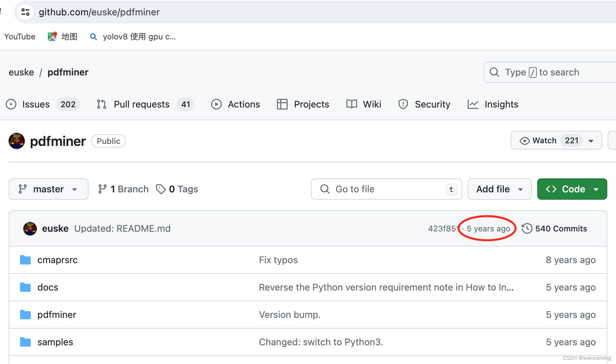Open the docs folder
This screenshot has height=364, width=616.
pos(48,287)
